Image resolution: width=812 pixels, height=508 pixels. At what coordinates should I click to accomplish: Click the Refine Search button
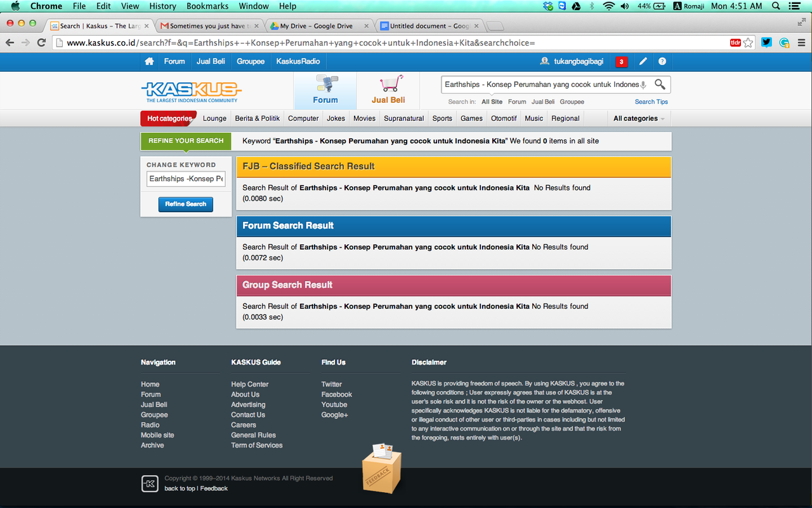click(186, 204)
